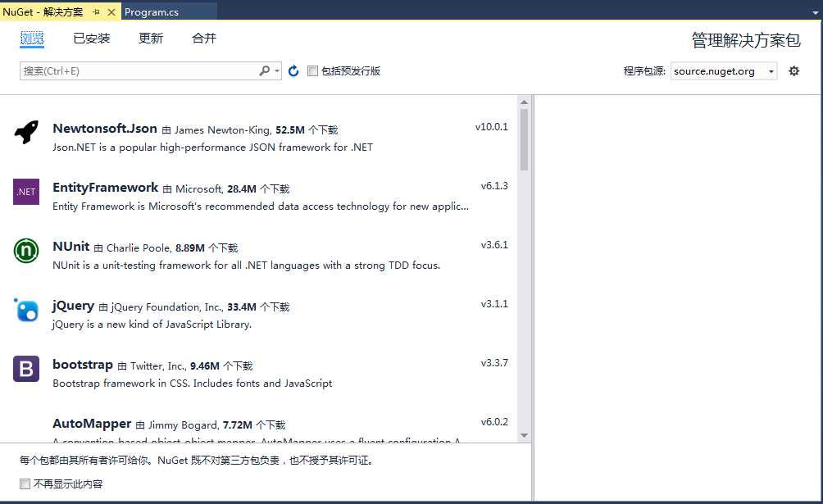Click the NUnit unit-testing description text

tap(246, 266)
